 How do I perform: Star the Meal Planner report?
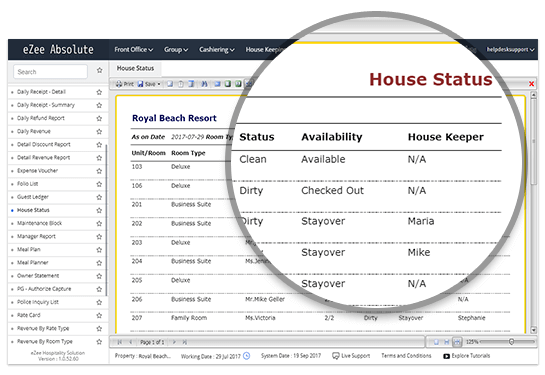[99, 263]
